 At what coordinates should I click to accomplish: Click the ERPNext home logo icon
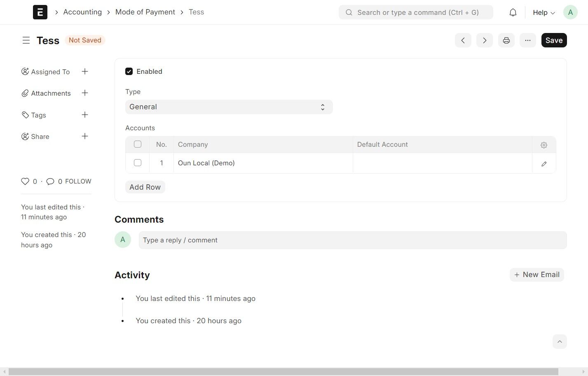(x=40, y=12)
